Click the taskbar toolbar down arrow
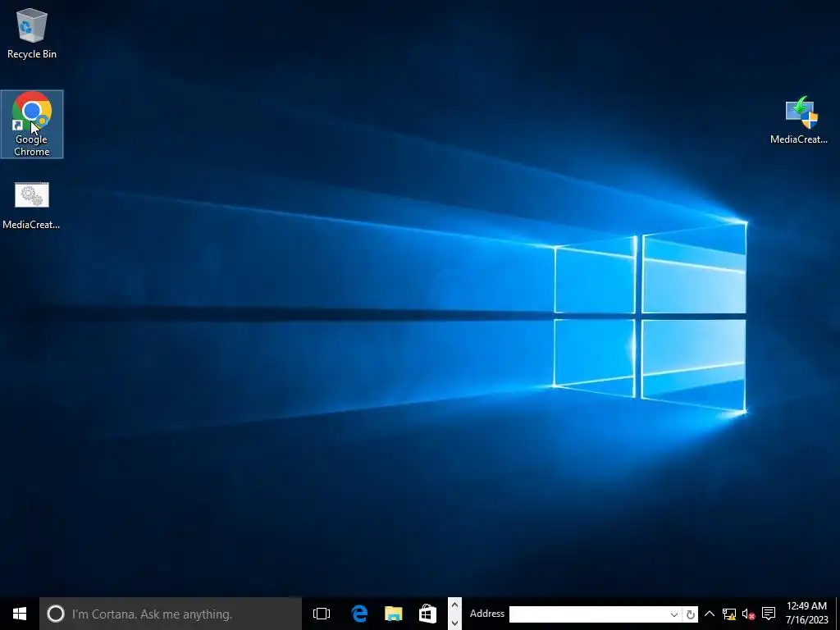 tap(454, 623)
